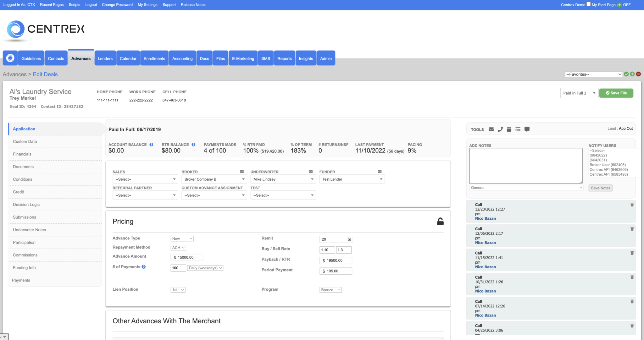Viewport: 644px width, 340px height.
Task: Click inside the Add Notes text area
Action: pyautogui.click(x=525, y=166)
